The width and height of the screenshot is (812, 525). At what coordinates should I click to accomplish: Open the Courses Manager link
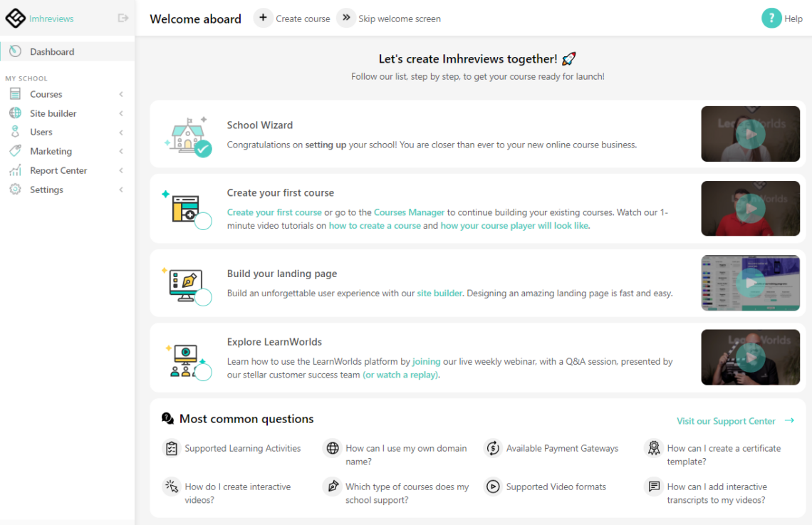coord(409,212)
